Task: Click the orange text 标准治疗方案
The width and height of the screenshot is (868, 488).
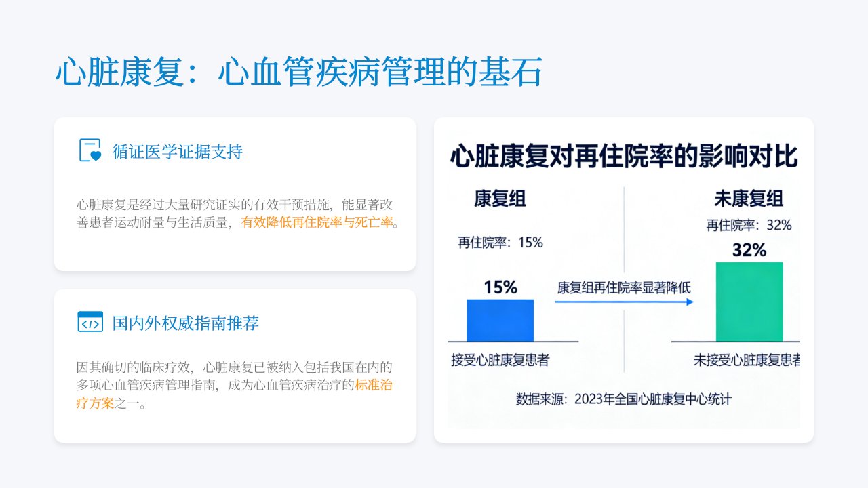Action: click(235, 394)
